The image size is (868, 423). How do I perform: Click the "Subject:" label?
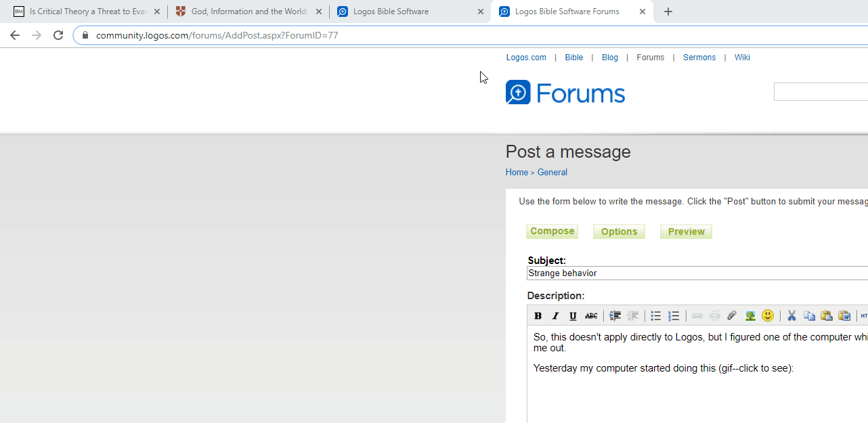547,261
